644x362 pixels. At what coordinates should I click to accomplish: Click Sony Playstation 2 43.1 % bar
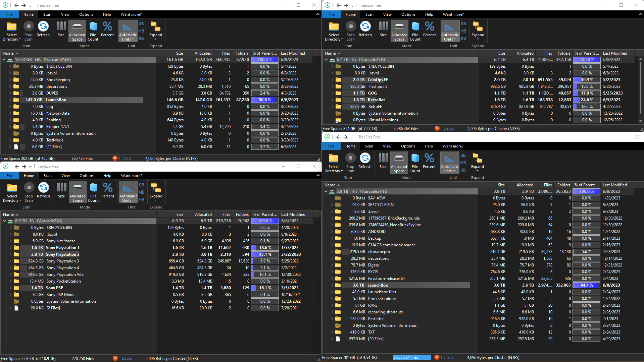click(265, 254)
